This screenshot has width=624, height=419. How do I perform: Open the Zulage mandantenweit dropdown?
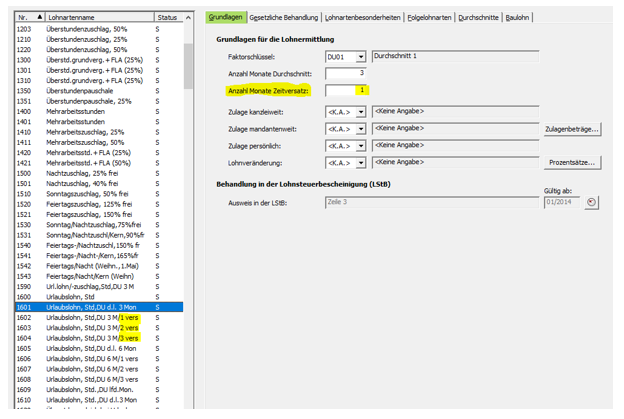coord(360,129)
